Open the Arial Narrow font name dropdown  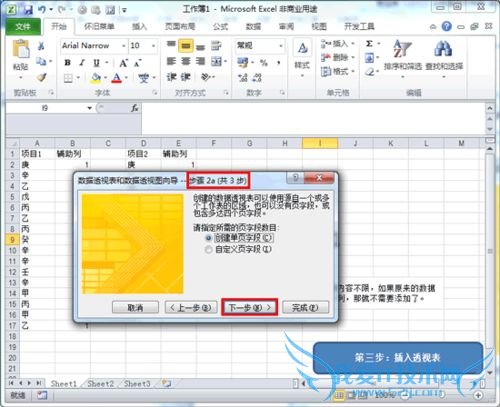pos(124,46)
